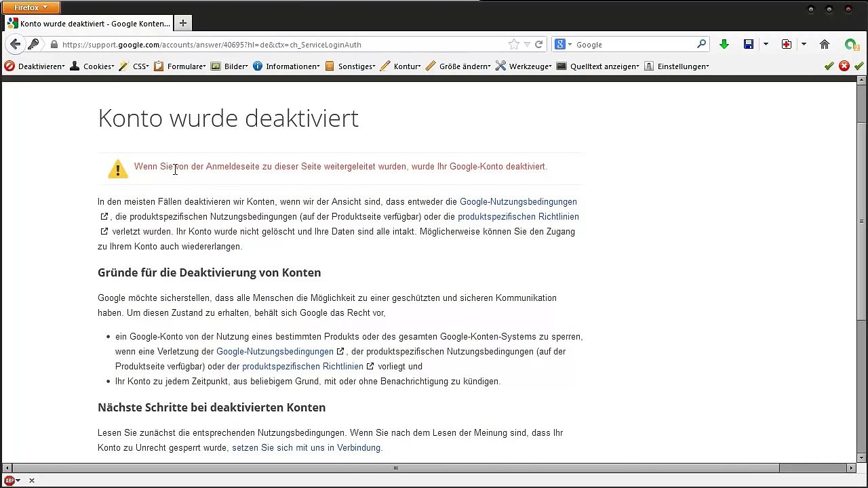The height and width of the screenshot is (488, 868).
Task: Open a new tab with the plus button
Action: (x=182, y=23)
